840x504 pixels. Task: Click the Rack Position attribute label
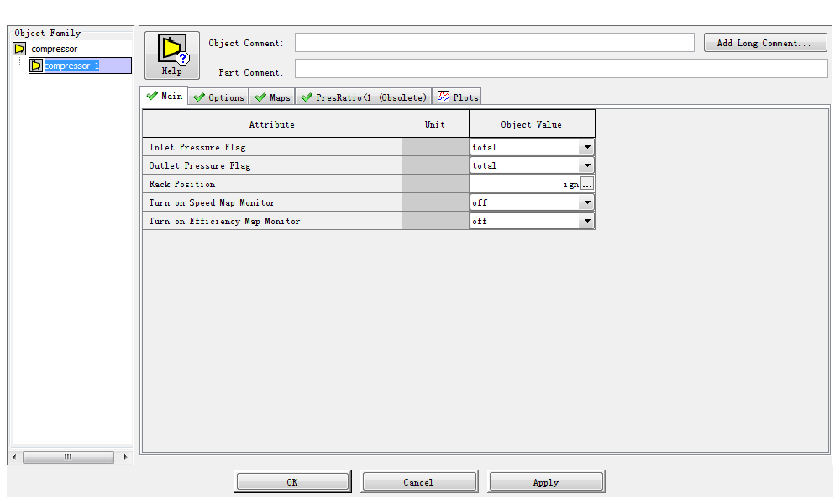point(182,184)
